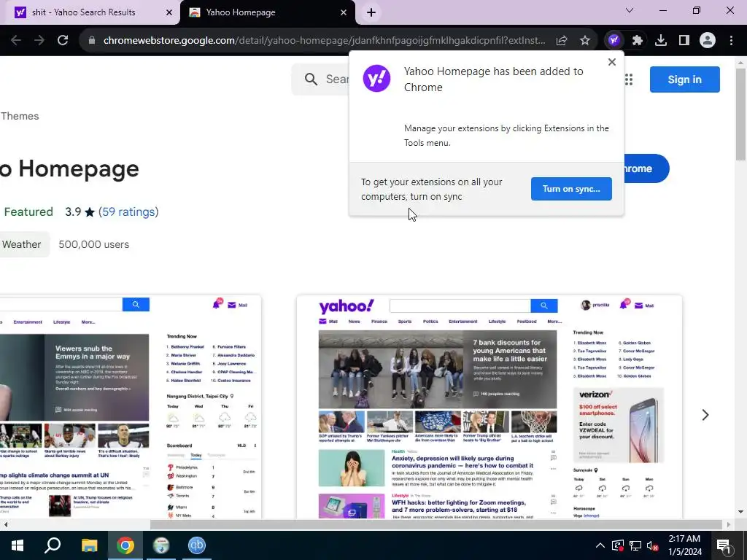View site information lock icon
Image resolution: width=747 pixels, height=560 pixels.
pos(92,41)
